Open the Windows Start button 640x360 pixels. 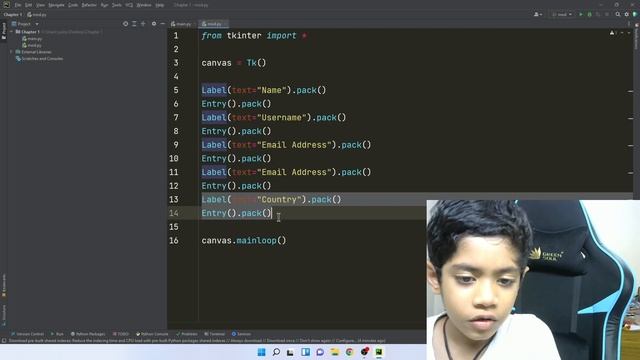pos(261,352)
